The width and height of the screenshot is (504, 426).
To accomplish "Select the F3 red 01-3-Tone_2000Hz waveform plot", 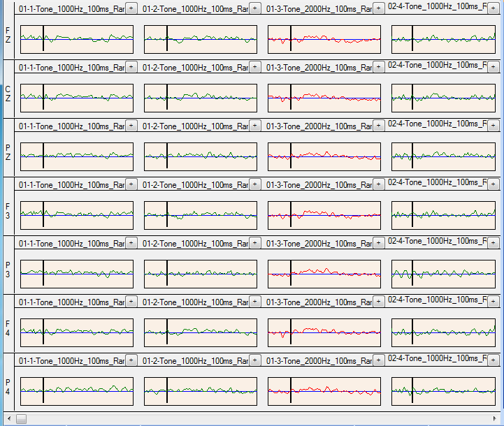I will 324,215.
